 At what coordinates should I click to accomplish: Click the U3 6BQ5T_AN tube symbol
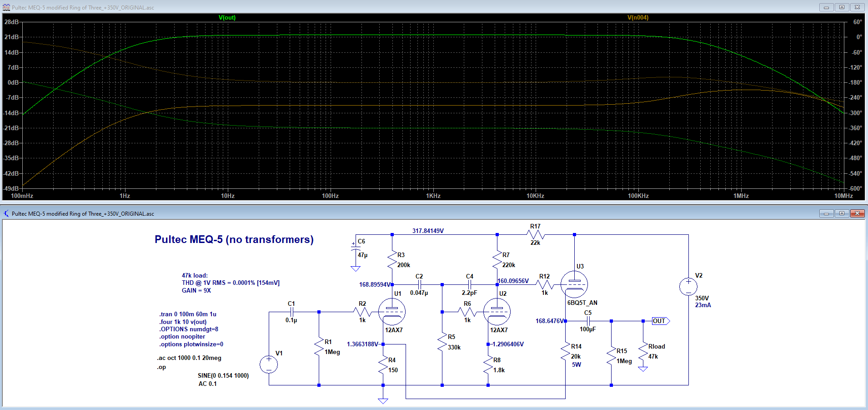point(574,284)
